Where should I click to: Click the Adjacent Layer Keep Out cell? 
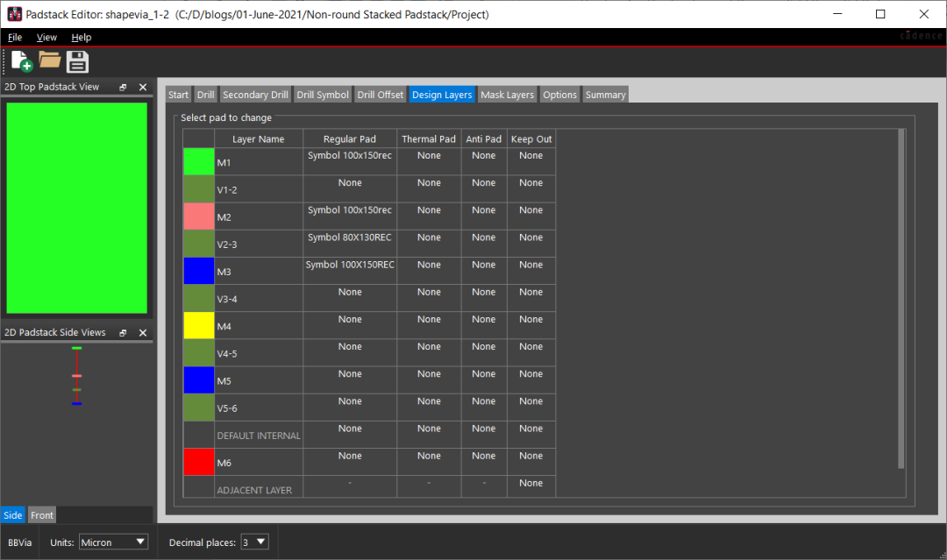point(530,487)
